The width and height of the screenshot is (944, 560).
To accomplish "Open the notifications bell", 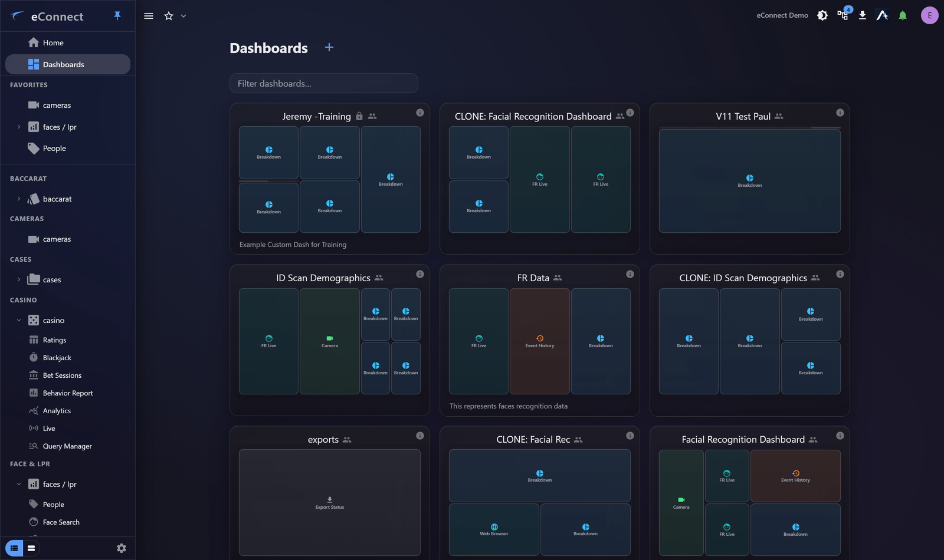I will pos(903,15).
